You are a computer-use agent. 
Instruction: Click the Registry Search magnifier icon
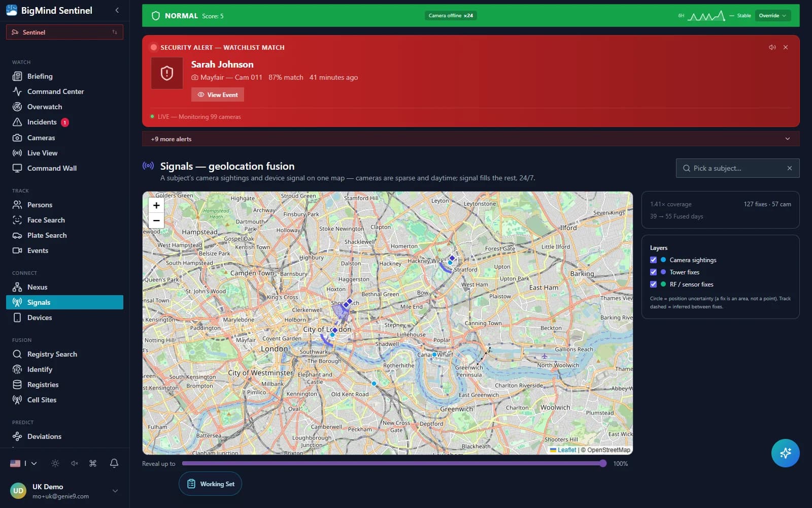[17, 354]
